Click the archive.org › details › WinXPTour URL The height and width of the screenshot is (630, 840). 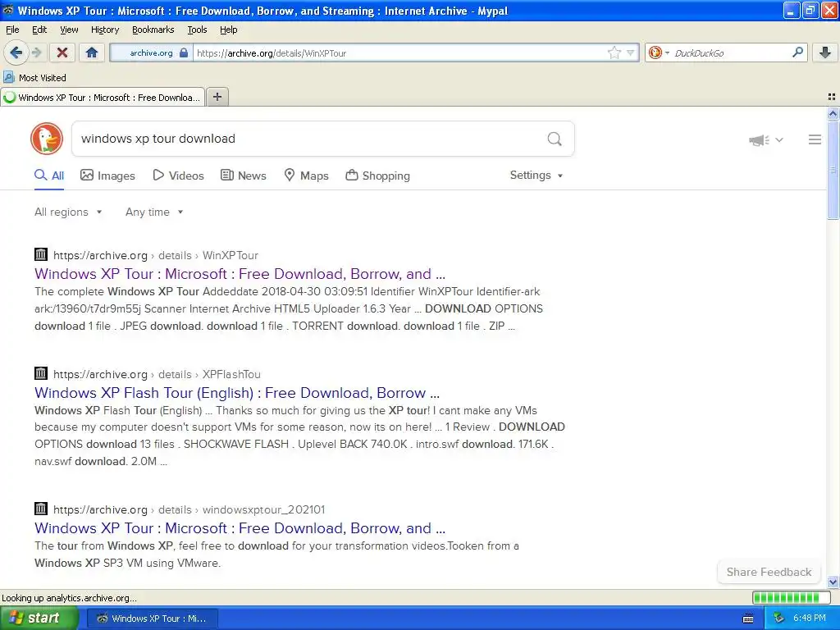click(156, 256)
